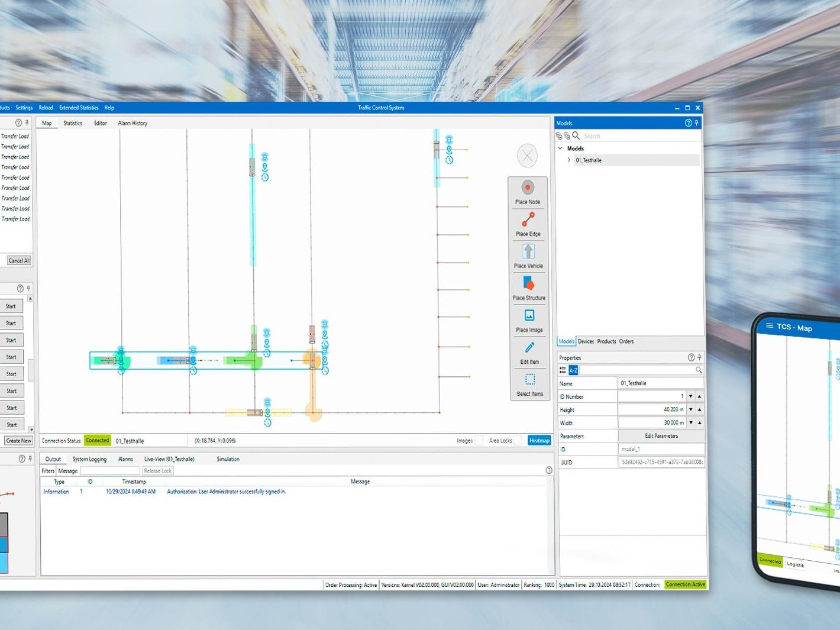Choose the Place Vehicle tool

pyautogui.click(x=528, y=257)
